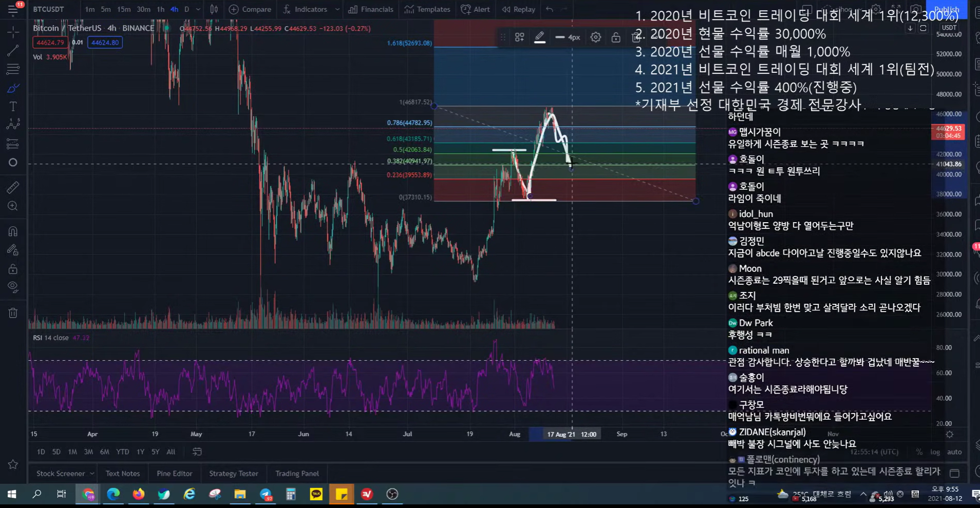Open the USDT currency selector
This screenshot has width=980, height=508.
tap(949, 28)
